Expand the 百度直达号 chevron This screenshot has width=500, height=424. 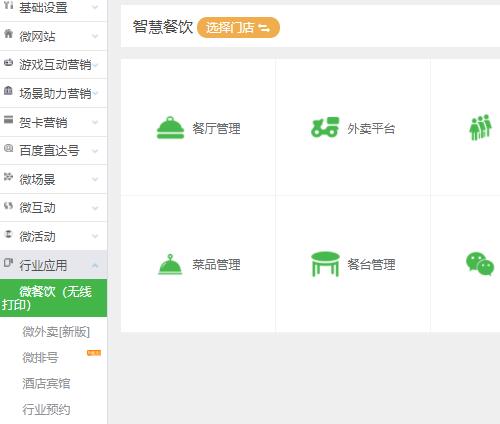coord(95,151)
